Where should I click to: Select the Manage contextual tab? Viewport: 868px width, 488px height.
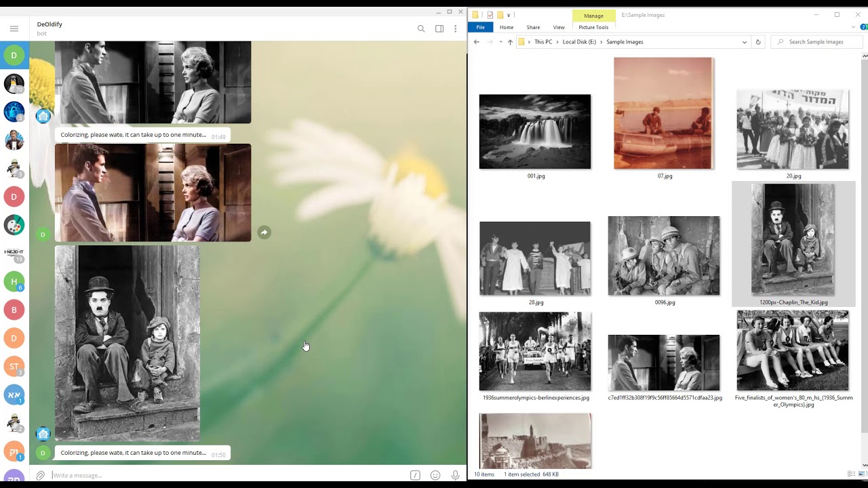click(594, 16)
